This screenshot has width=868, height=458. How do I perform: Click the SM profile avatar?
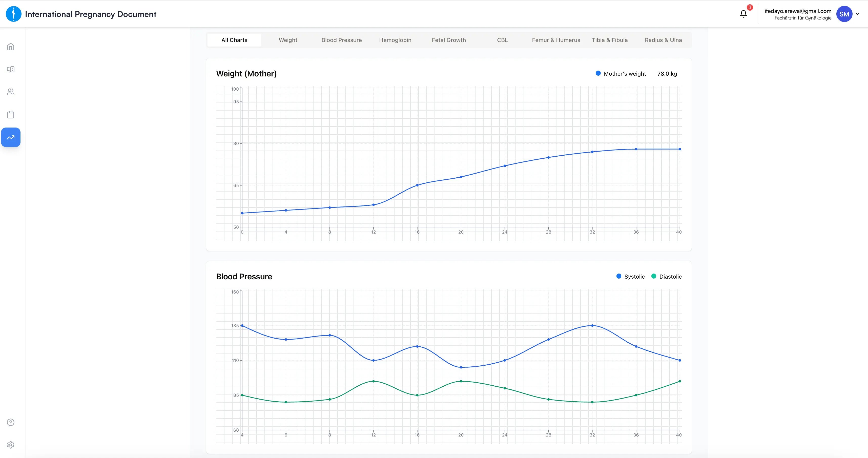[x=844, y=14]
